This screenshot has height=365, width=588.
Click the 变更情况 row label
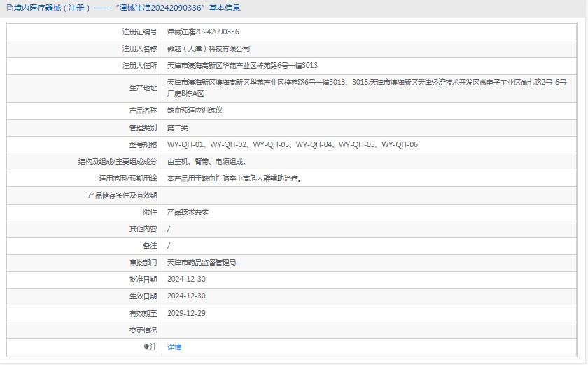point(143,330)
